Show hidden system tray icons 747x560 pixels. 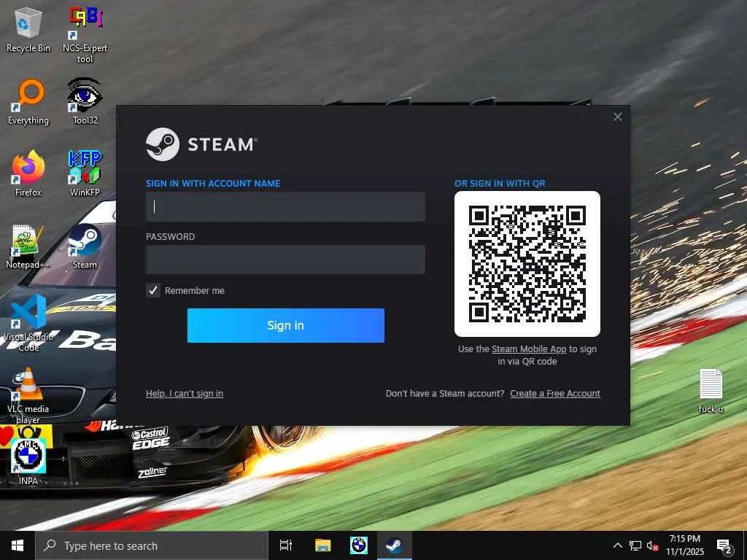click(x=617, y=545)
